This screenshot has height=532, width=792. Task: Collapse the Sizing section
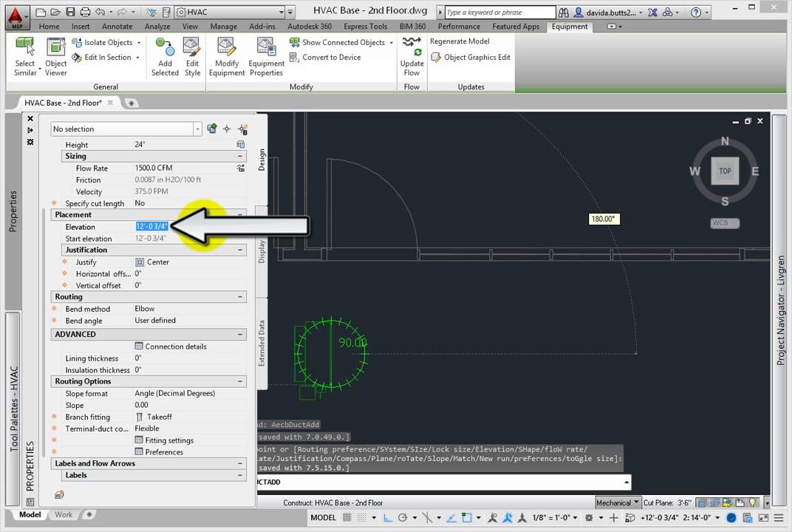[x=240, y=156]
